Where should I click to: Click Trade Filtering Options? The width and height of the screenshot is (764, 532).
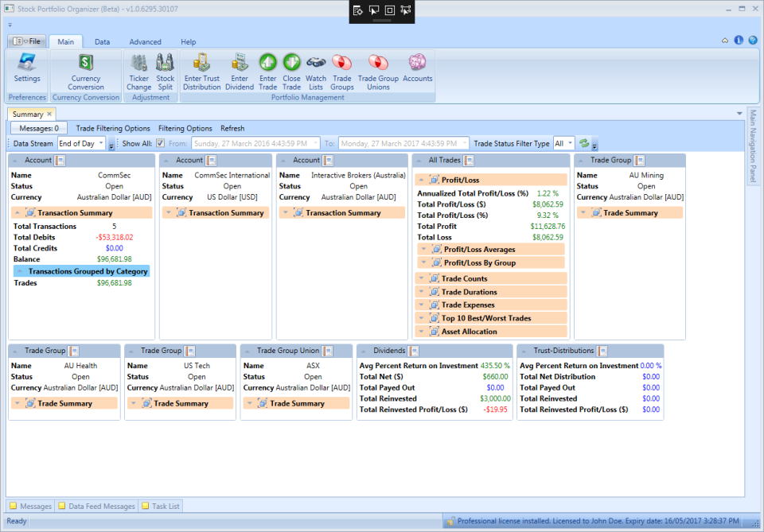[113, 128]
